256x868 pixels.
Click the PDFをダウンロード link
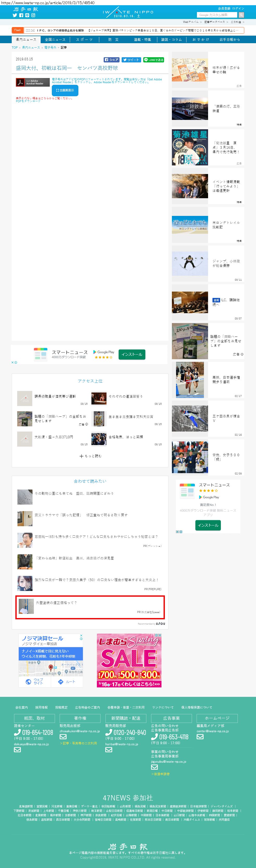click(28, 101)
